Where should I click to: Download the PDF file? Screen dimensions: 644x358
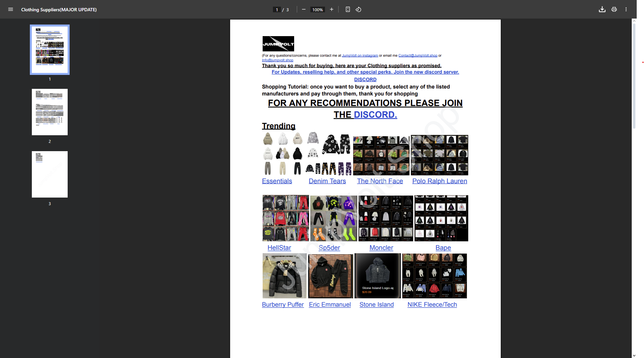602,10
